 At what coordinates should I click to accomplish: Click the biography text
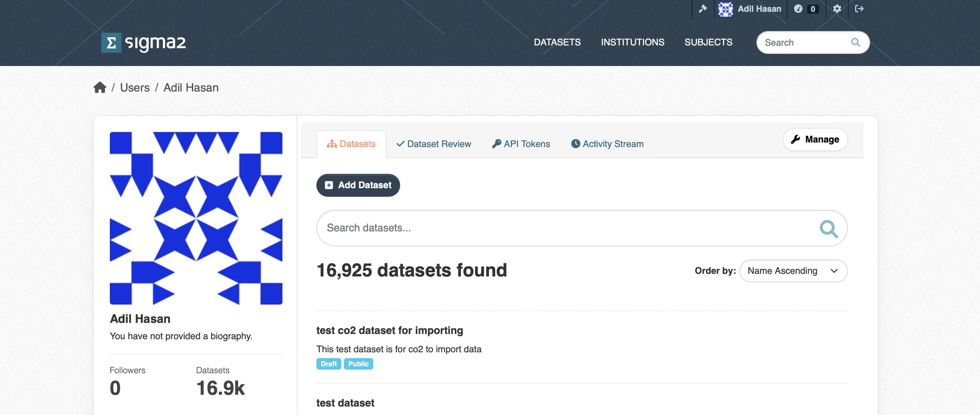pyautogui.click(x=181, y=336)
